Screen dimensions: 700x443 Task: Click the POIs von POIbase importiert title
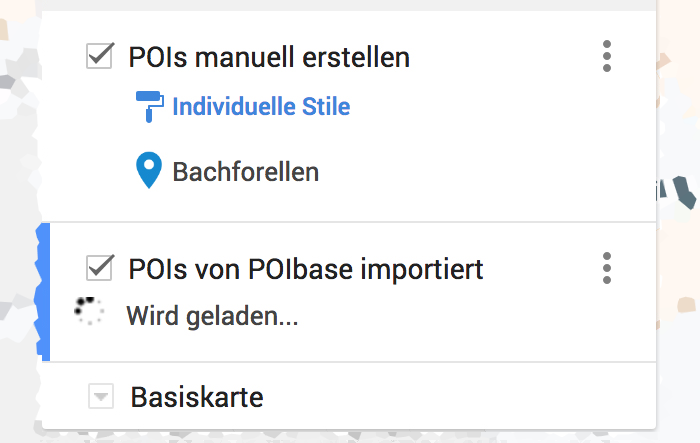click(x=306, y=268)
